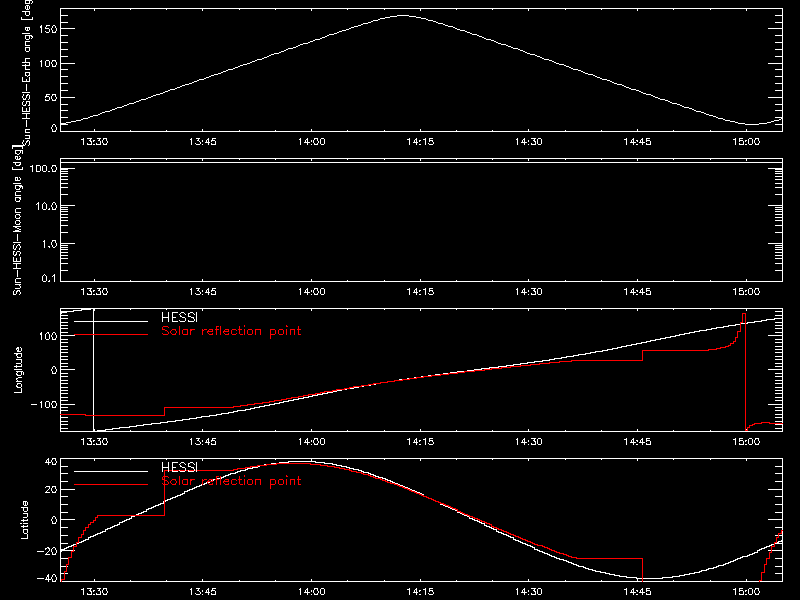Click the Earth angle curve peak
Image resolution: width=800 pixels, height=600 pixels.
point(403,16)
